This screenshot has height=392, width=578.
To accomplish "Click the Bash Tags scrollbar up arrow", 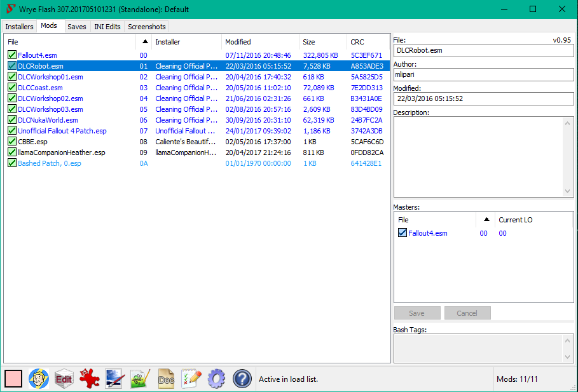I will [x=568, y=341].
